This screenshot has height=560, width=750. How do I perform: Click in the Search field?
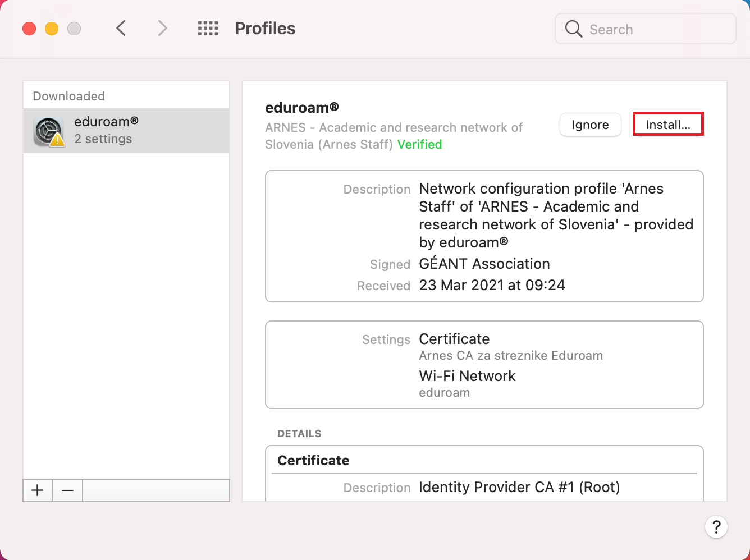click(646, 29)
